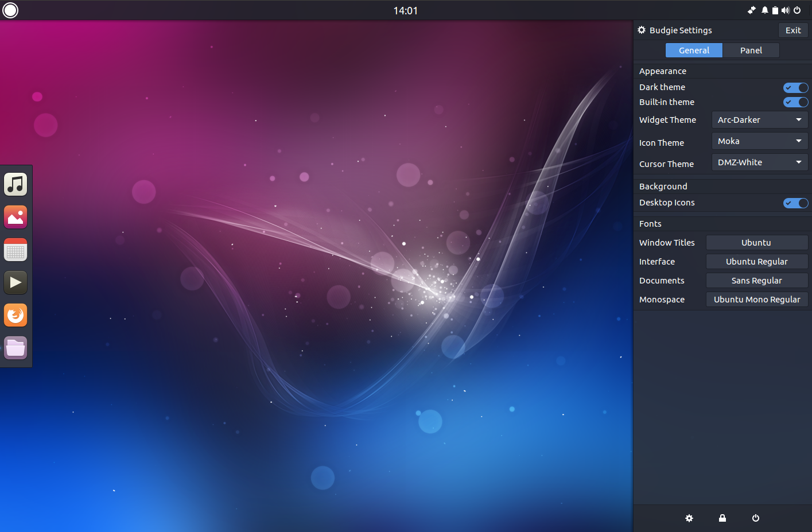The width and height of the screenshot is (812, 532).
Task: Open the Cursor Theme dropdown showing DMZ-White
Action: click(759, 162)
